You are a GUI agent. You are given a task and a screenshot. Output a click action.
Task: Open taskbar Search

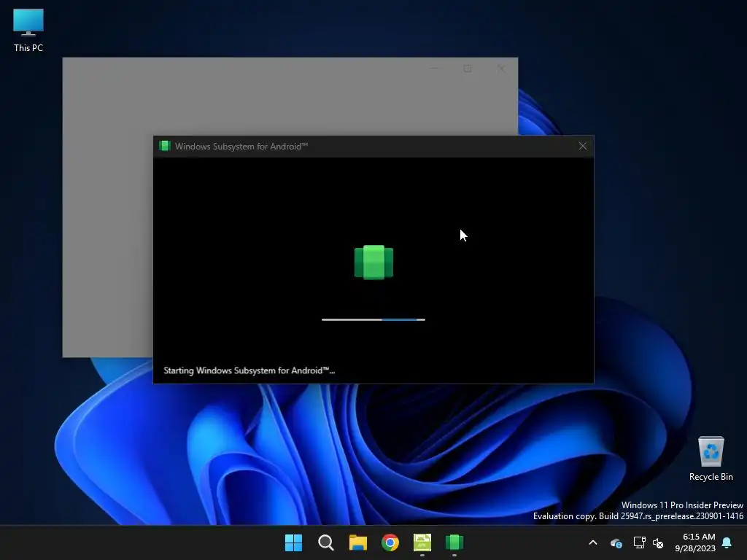point(326,542)
